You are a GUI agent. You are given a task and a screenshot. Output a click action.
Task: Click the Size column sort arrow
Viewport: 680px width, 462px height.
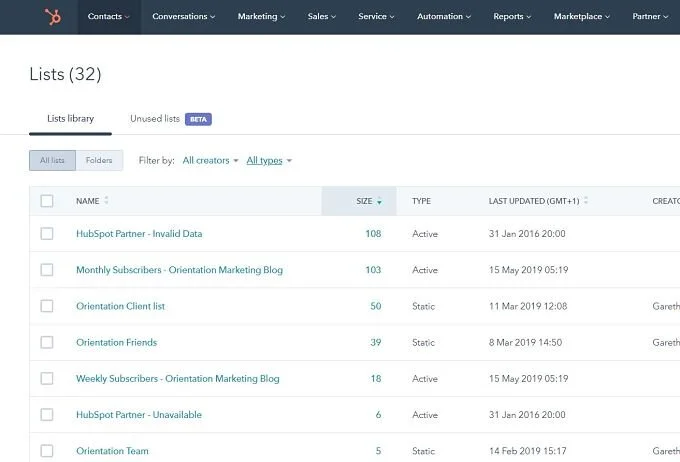[379, 201]
